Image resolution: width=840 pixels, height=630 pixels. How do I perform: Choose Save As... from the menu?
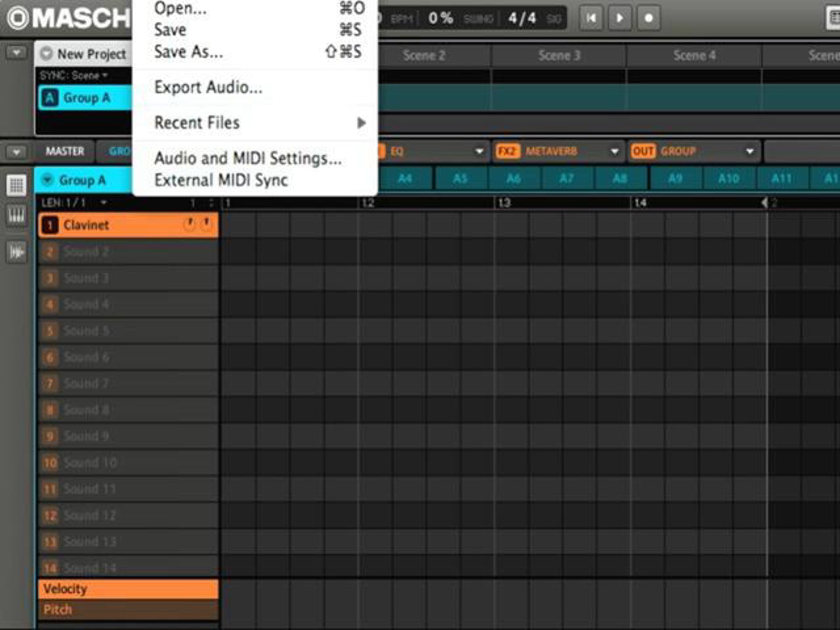(255, 52)
